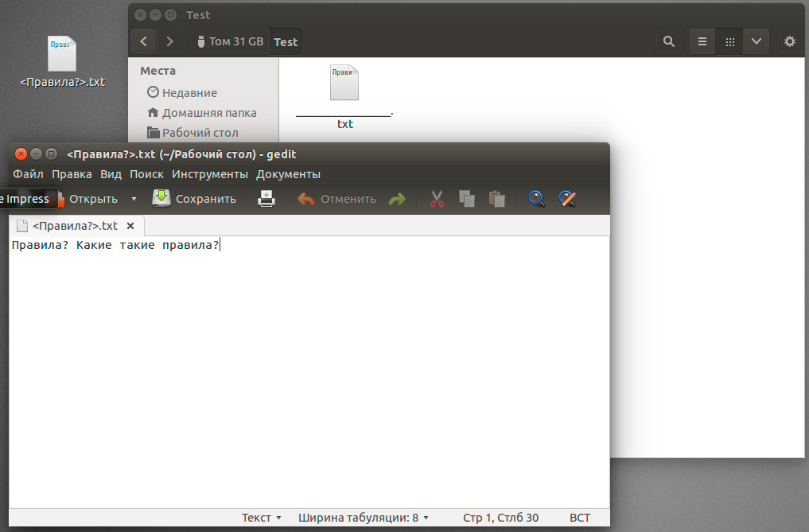The height and width of the screenshot is (532, 809).
Task: Click text line 'Правила? Какие такие правила?'
Action: pyautogui.click(x=115, y=245)
